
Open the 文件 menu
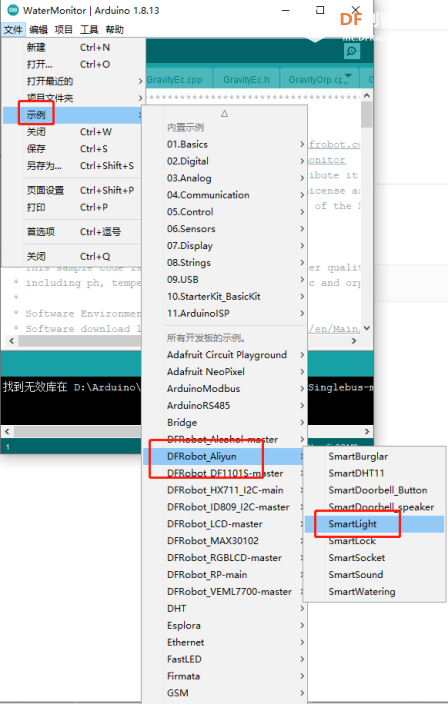tap(13, 30)
